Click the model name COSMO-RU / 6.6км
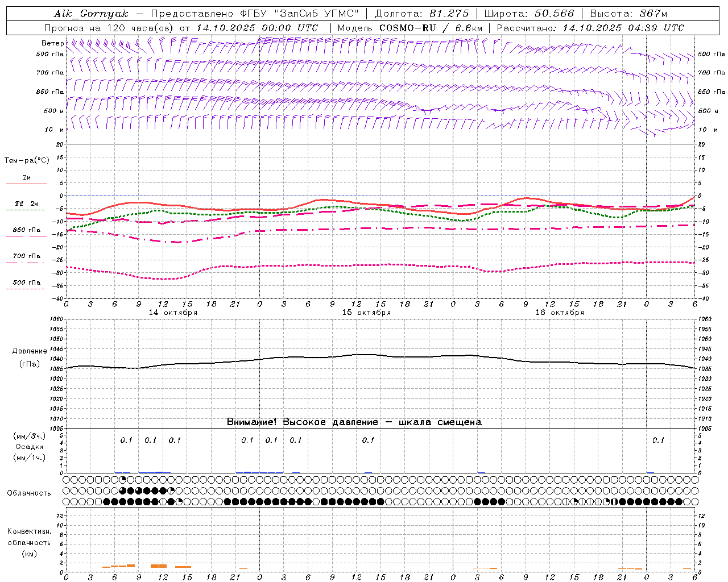This screenshot has height=582, width=728. point(431,28)
